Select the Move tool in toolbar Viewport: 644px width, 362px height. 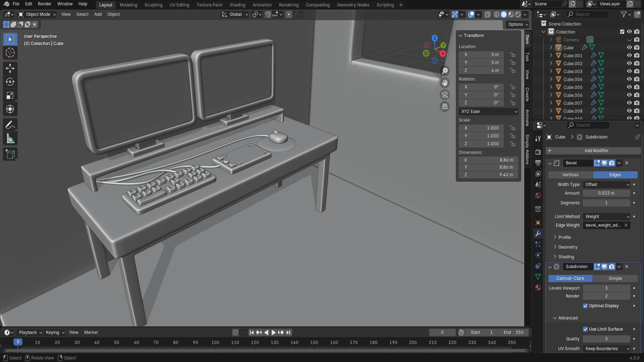click(10, 68)
